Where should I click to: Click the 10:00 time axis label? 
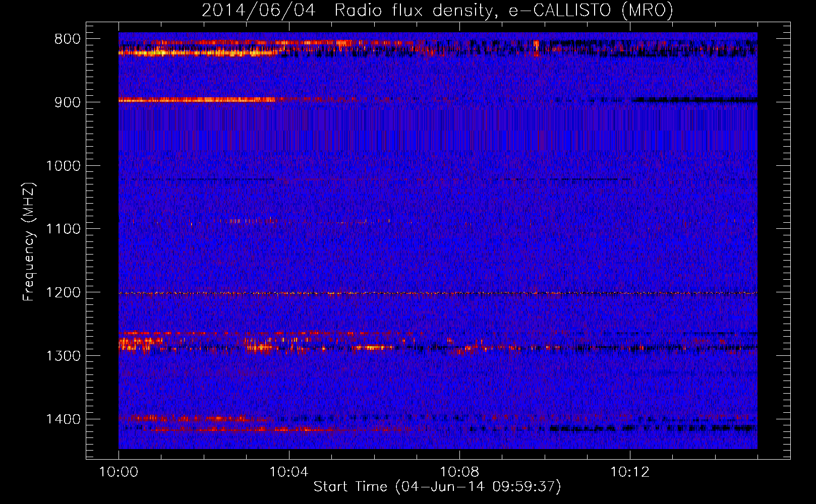(x=119, y=472)
